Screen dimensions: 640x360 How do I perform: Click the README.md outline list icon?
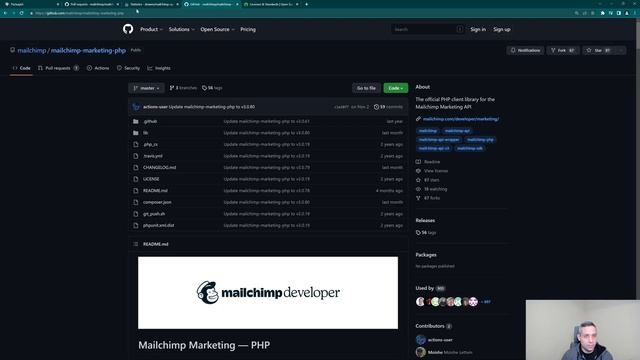pyautogui.click(x=136, y=244)
